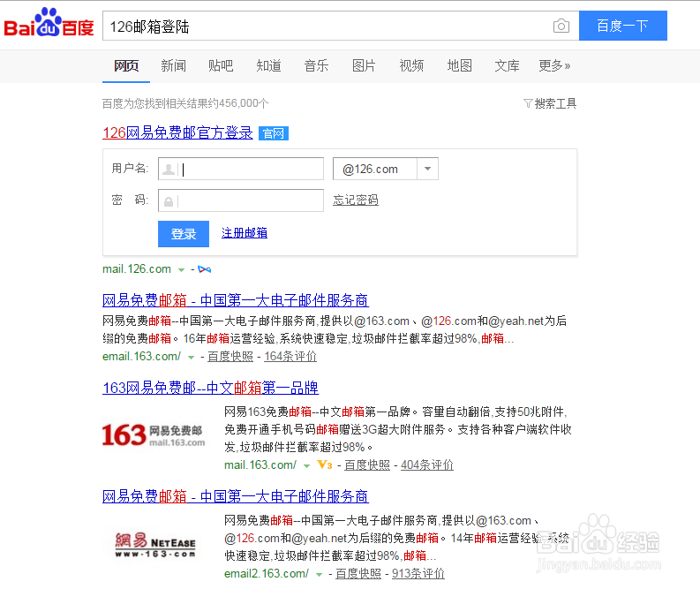Open the 注册邮箱 link
The width and height of the screenshot is (700, 589).
[245, 232]
